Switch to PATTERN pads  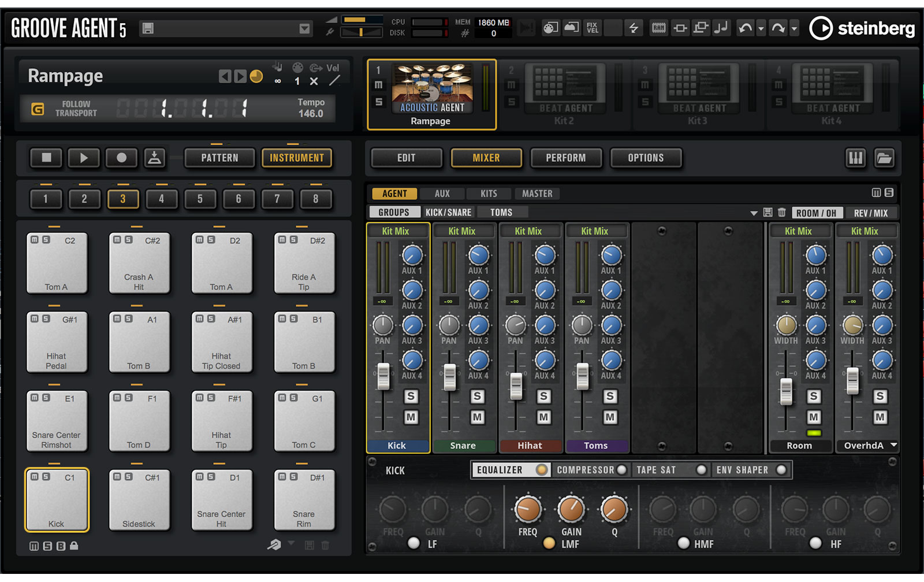point(219,158)
